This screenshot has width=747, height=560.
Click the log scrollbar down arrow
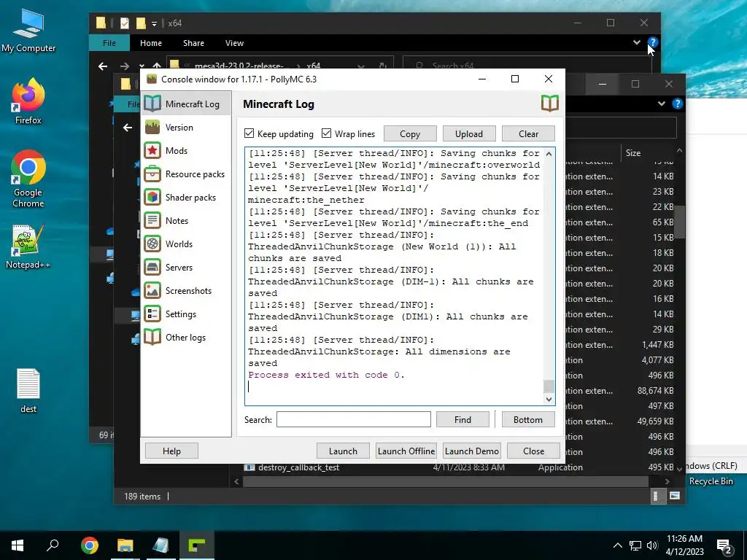coord(549,399)
